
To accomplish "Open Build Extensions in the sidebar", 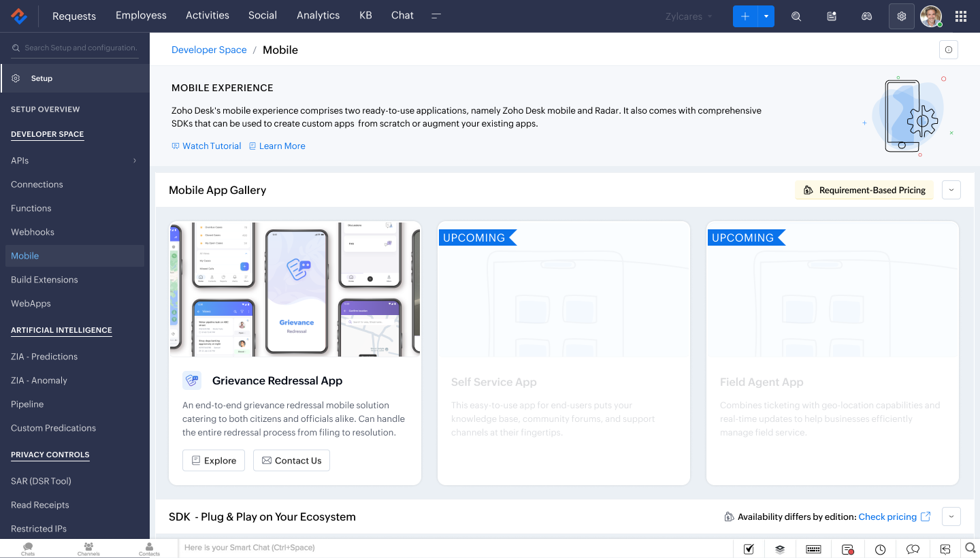I will click(x=44, y=280).
